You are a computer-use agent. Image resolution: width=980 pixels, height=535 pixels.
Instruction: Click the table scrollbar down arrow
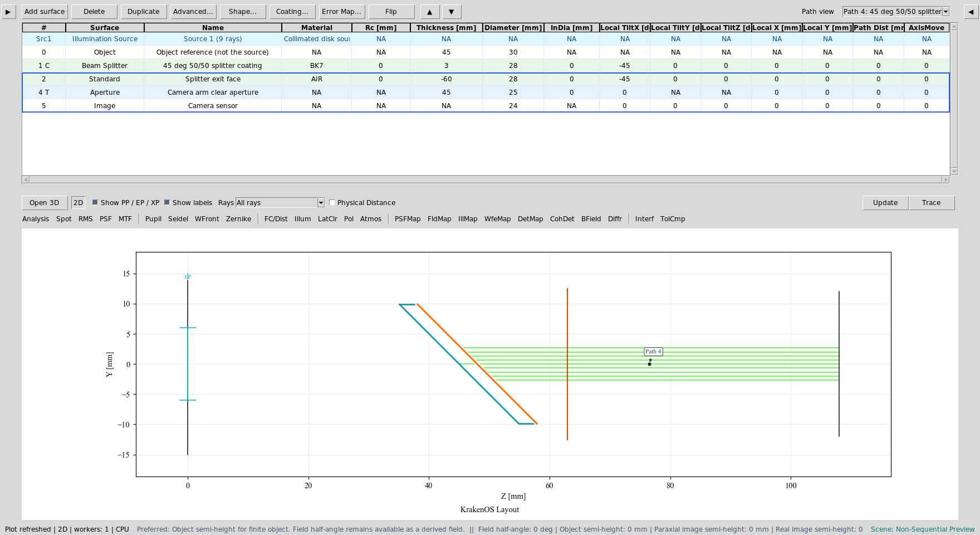pyautogui.click(x=954, y=172)
